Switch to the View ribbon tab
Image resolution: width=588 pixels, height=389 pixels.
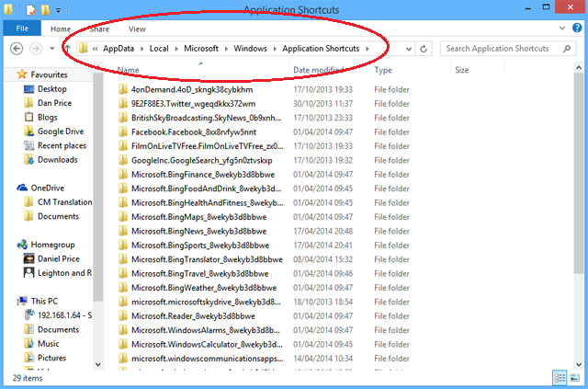(x=137, y=29)
